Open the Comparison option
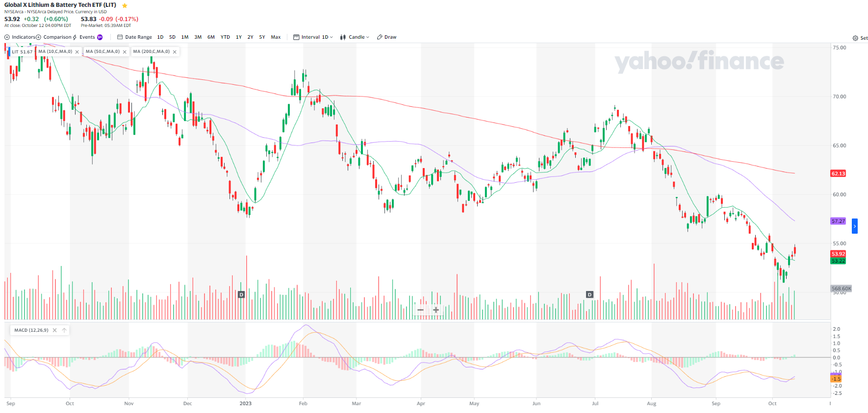Screen dimensions: 868x413 click(x=53, y=37)
